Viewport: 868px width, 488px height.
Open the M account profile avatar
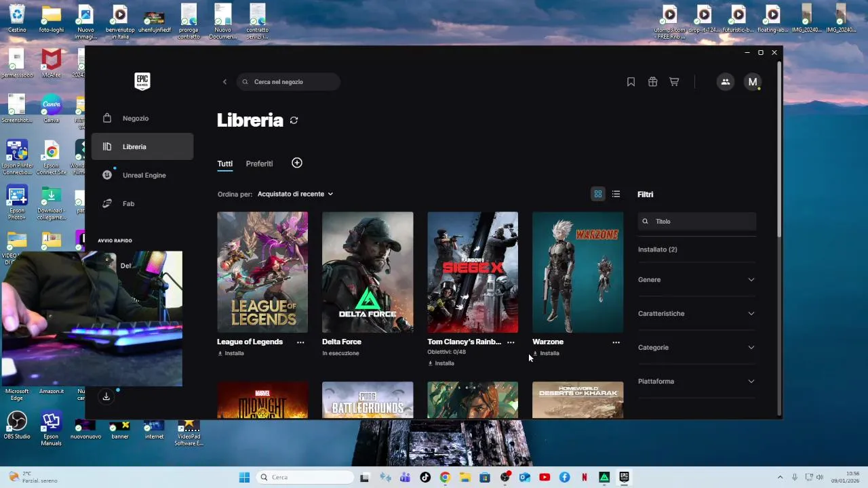pyautogui.click(x=752, y=82)
